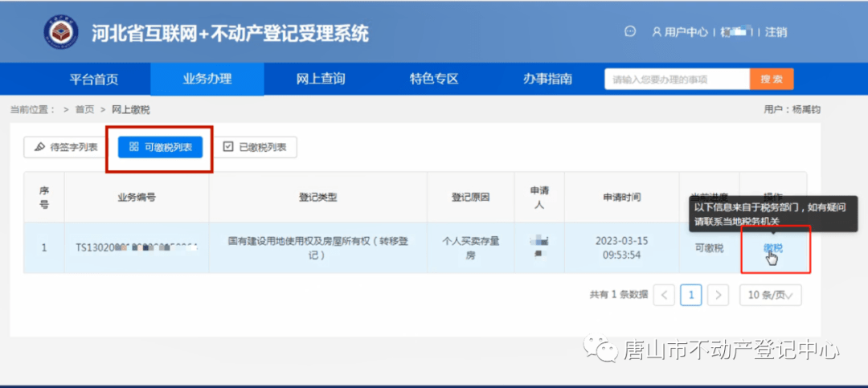This screenshot has height=388, width=868.
Task: Open the message bubble icon in header
Action: [630, 32]
